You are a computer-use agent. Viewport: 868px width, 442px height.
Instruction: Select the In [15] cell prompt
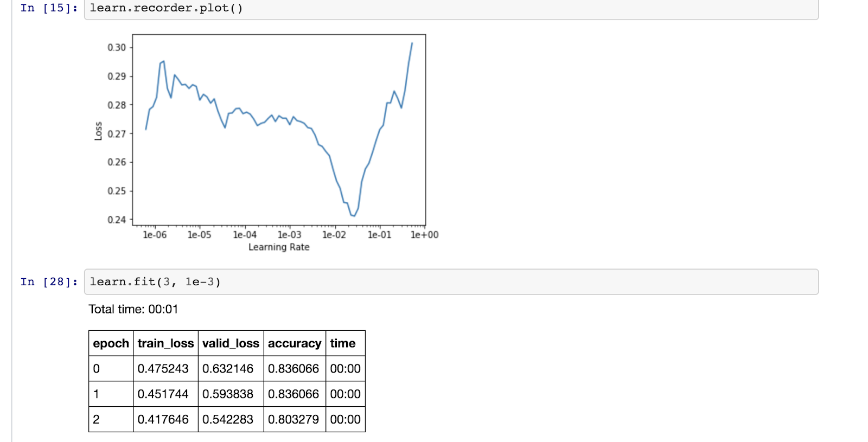(49, 8)
